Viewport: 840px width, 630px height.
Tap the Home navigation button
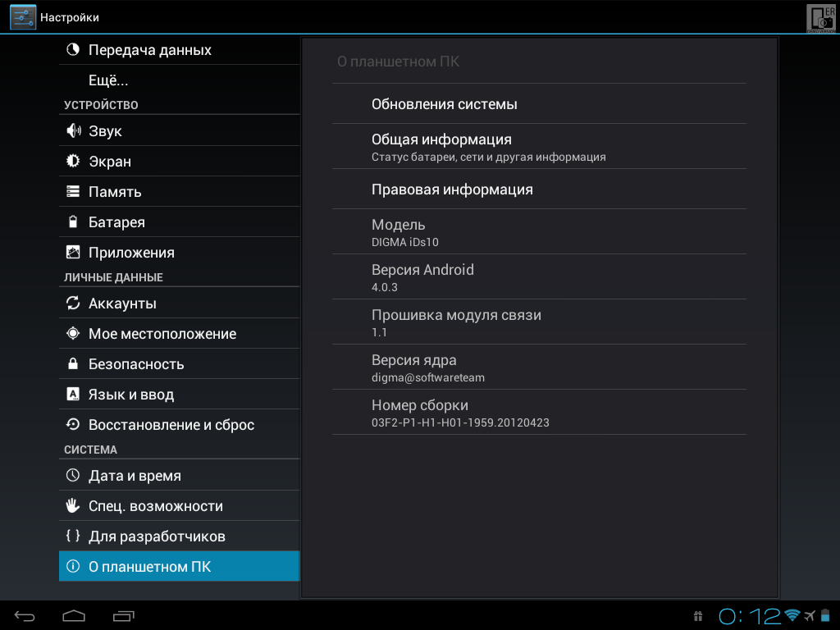(74, 616)
